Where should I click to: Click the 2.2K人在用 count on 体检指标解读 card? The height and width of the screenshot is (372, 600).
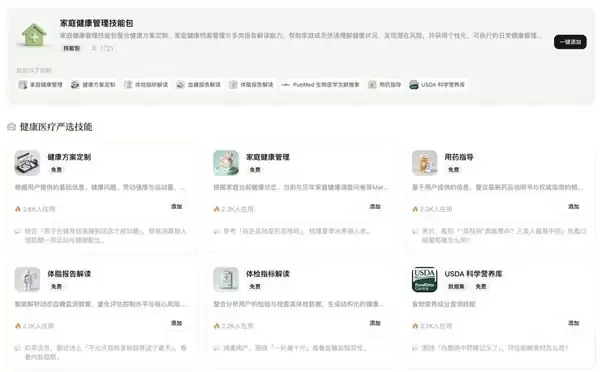(237, 326)
